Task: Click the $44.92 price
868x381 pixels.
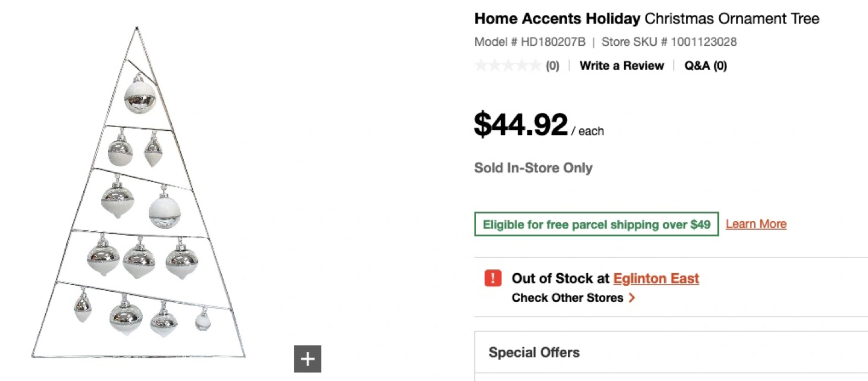Action: point(521,125)
